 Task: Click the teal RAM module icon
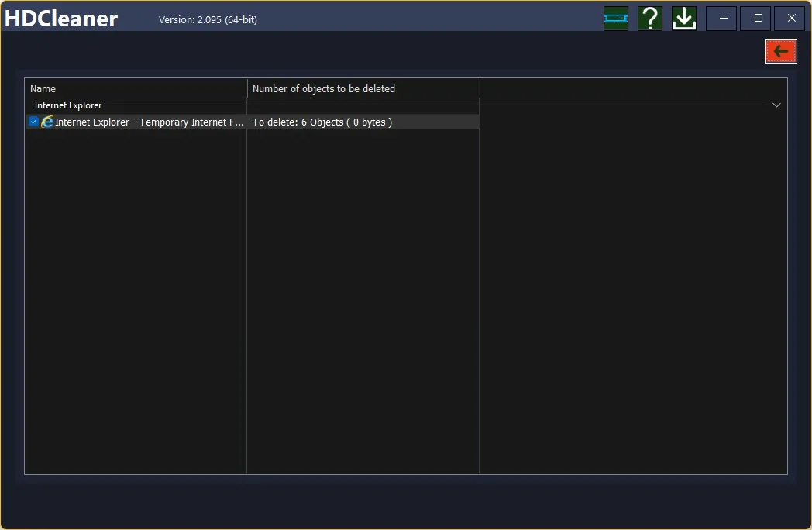(616, 19)
